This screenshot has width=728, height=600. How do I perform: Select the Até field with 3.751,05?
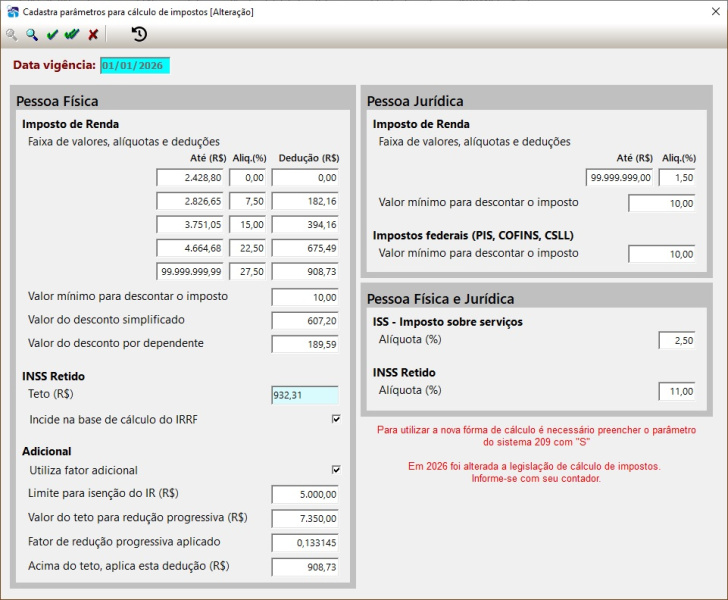coord(189,224)
